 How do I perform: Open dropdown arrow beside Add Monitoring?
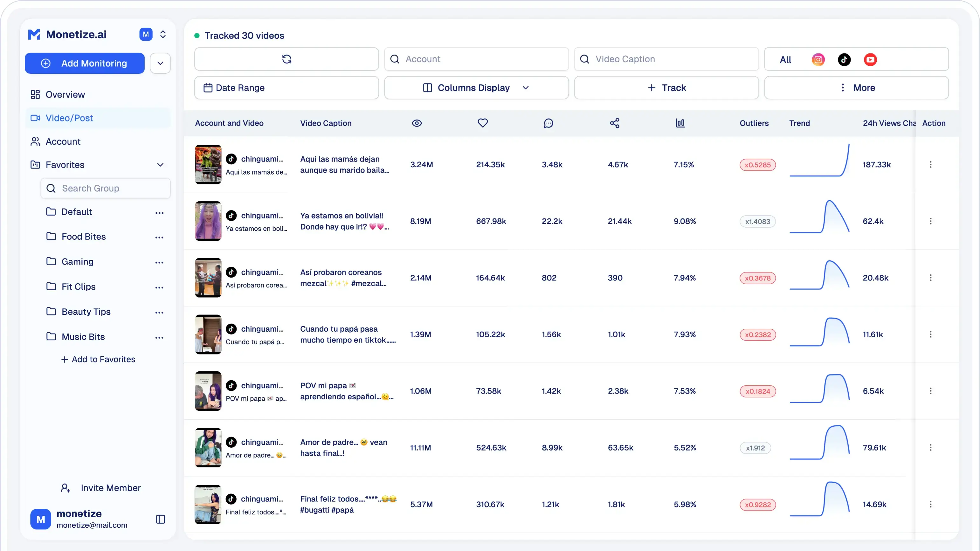160,63
